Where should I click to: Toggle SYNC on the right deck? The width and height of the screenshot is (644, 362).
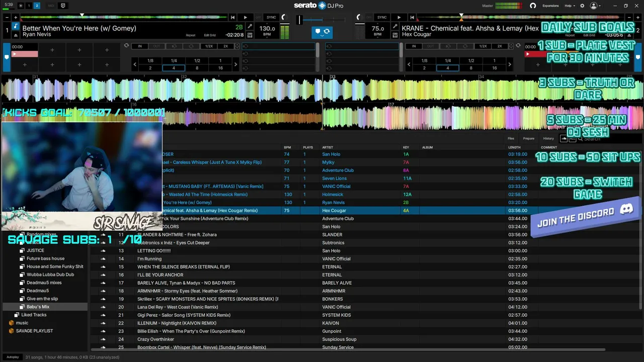click(382, 18)
